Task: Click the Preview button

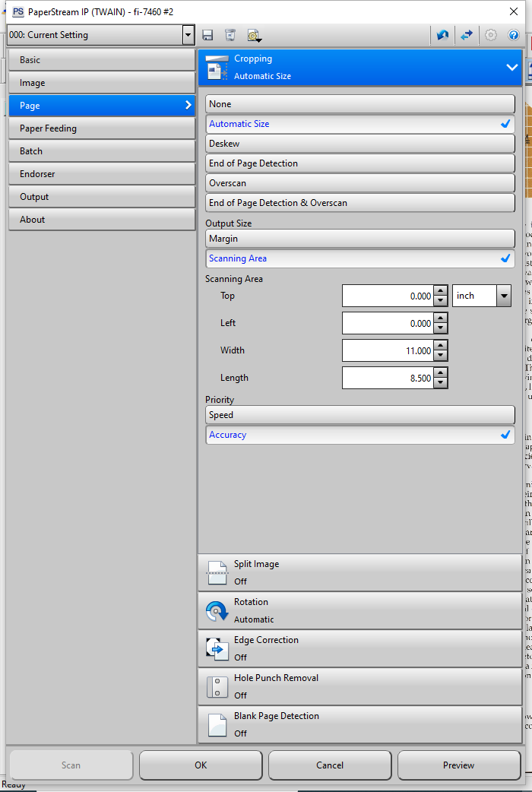Action: 458,765
